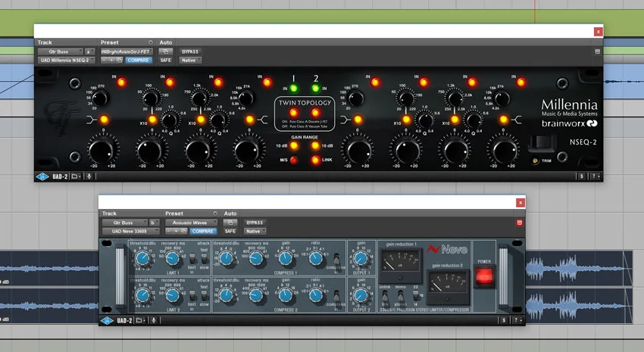This screenshot has height=352, width=644.
Task: Open Preset circular menu icon in NSEQ-2 window
Action: click(x=150, y=42)
